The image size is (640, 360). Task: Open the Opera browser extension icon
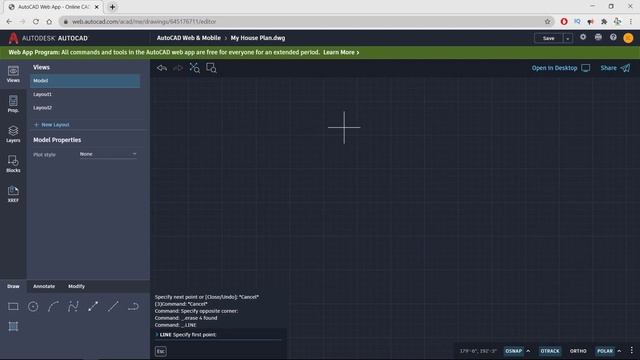pos(564,22)
